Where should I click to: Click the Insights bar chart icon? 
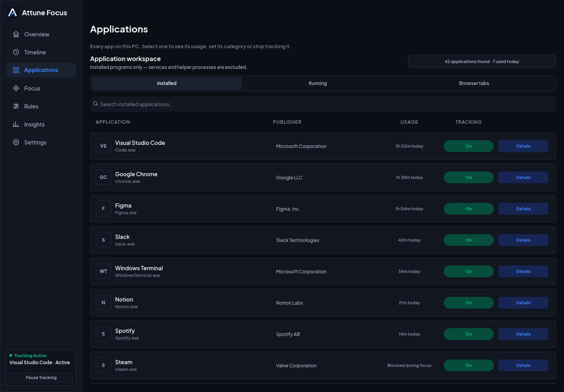pos(16,124)
